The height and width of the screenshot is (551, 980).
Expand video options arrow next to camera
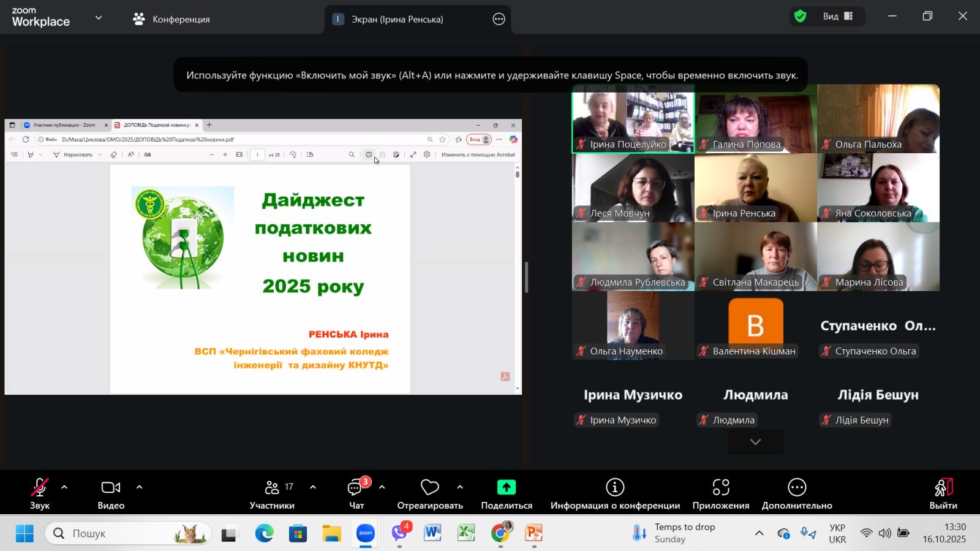[139, 487]
